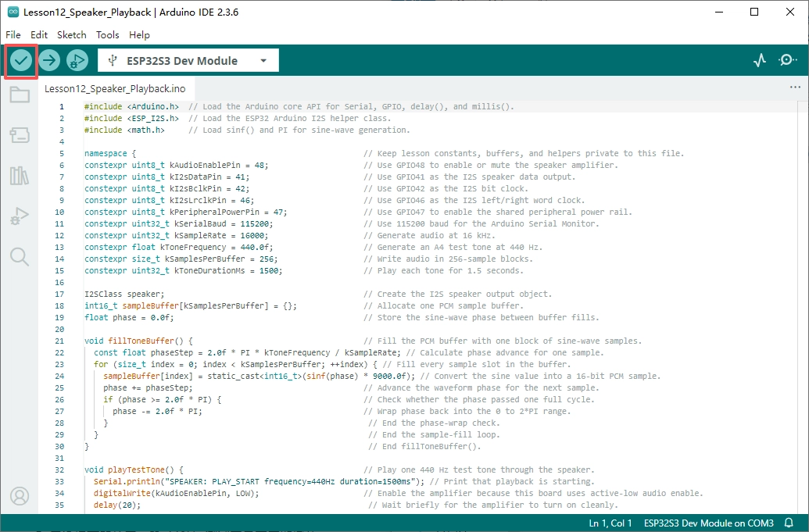The width and height of the screenshot is (809, 532).
Task: Click 'kToneFrequency = 440.0f' on line 13
Action: 214,248
